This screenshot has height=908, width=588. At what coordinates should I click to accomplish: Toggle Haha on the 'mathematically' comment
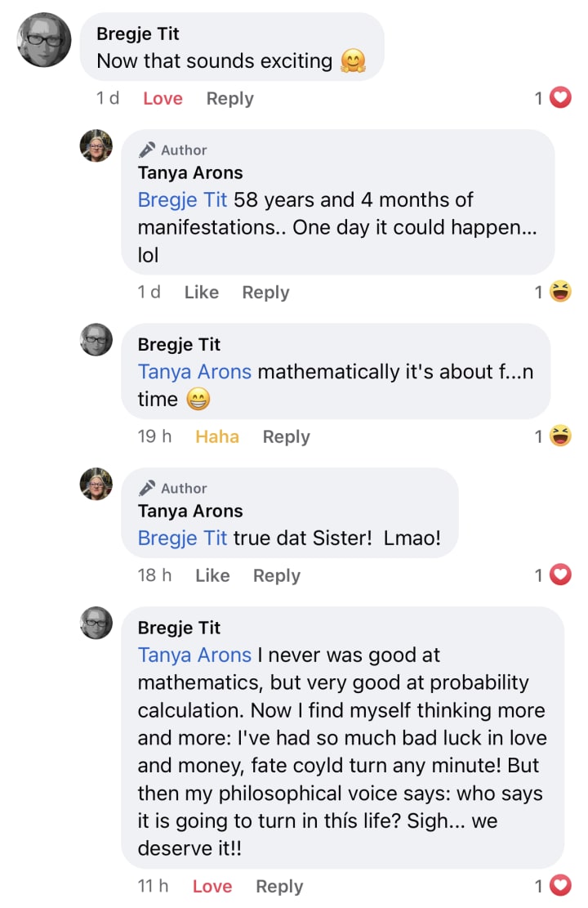[217, 436]
